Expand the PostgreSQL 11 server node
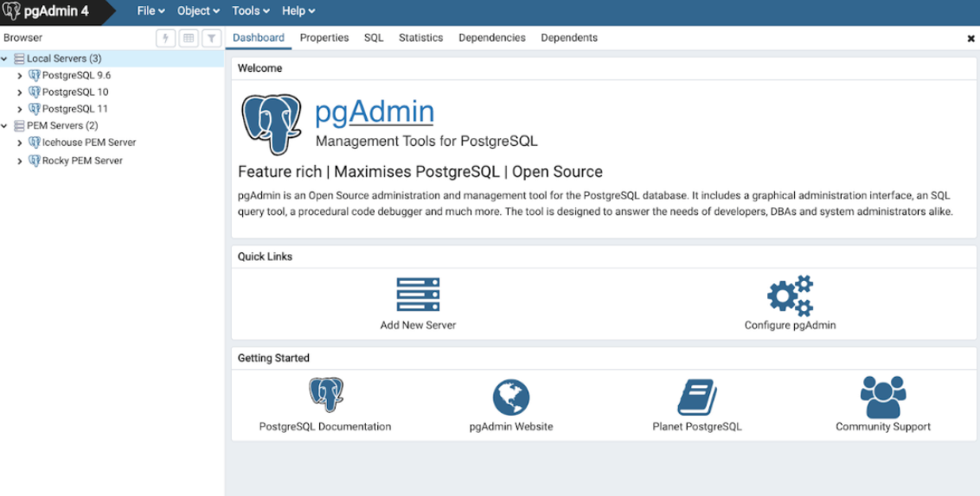 click(19, 110)
